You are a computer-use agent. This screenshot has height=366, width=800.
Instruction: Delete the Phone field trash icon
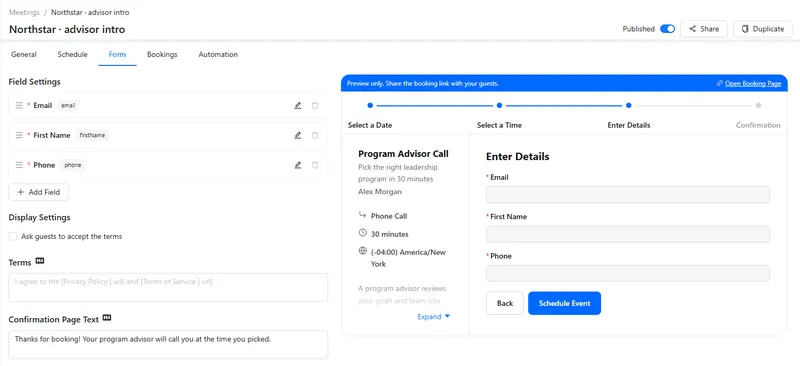[x=315, y=165]
